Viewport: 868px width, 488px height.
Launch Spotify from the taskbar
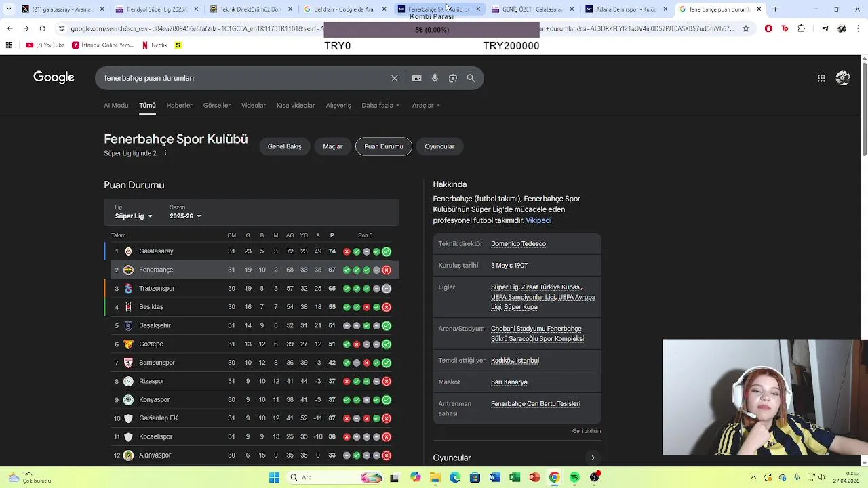[574, 477]
